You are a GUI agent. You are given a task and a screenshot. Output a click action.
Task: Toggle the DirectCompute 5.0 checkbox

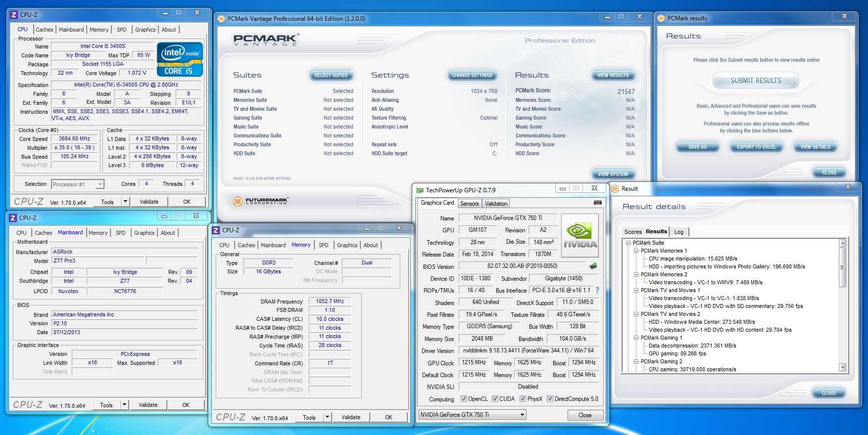[550, 399]
